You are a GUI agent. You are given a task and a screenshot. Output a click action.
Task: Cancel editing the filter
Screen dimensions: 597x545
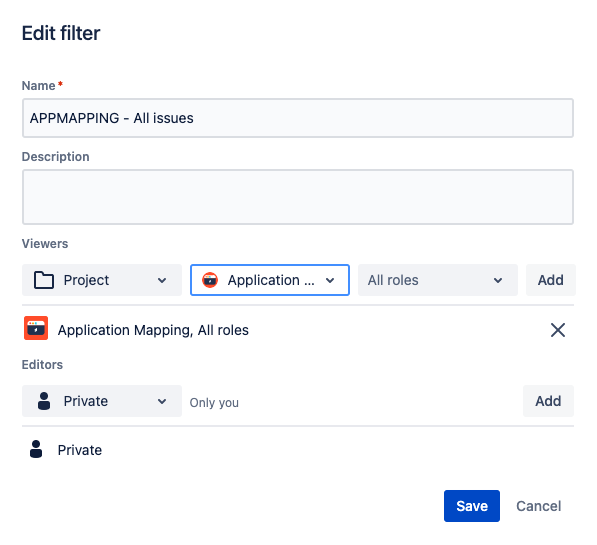[538, 506]
